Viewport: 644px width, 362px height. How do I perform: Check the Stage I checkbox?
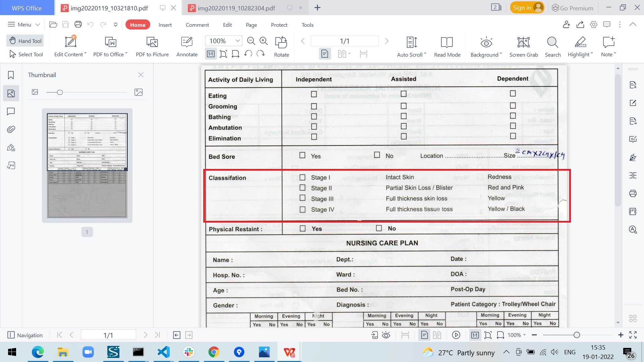(303, 177)
